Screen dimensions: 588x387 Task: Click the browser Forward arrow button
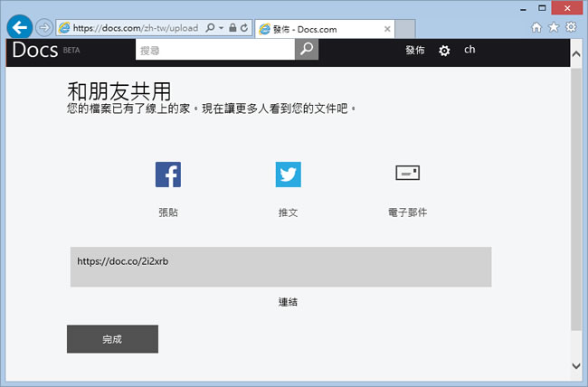(44, 27)
